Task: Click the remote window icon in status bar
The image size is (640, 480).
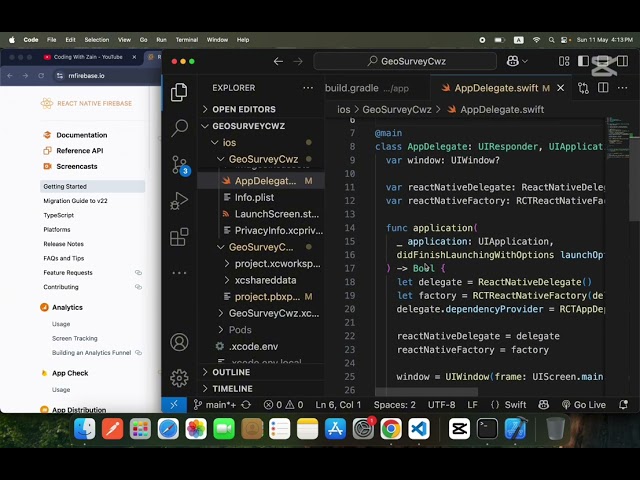Action: [174, 404]
